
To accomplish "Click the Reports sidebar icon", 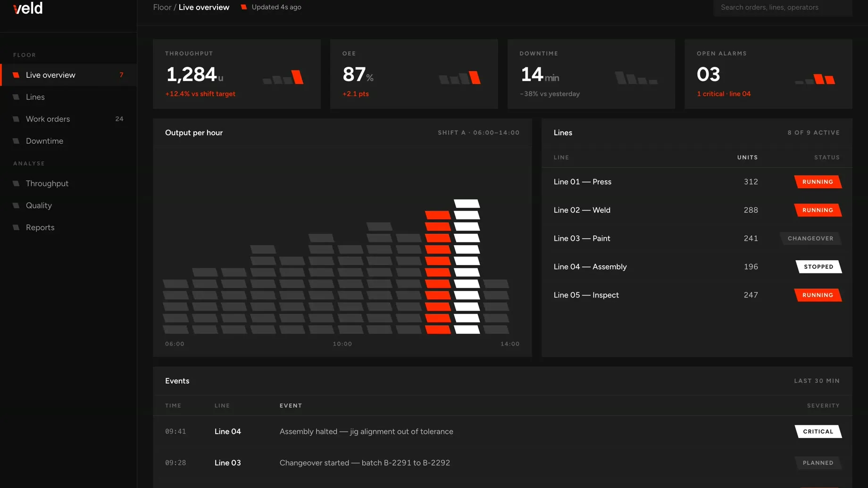I will point(16,227).
